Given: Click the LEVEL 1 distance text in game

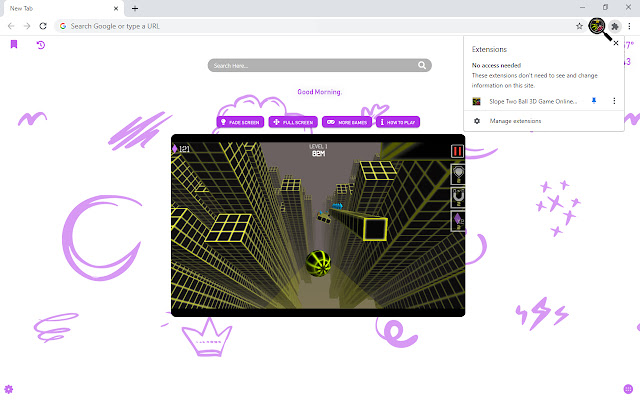Looking at the screenshot, I should click(x=318, y=150).
